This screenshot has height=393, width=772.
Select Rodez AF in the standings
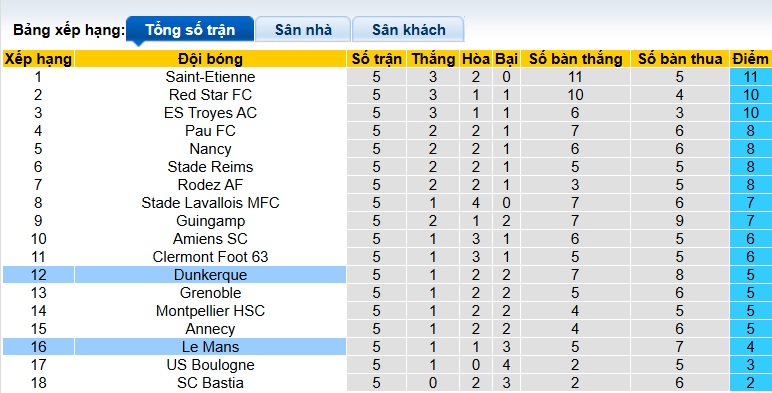click(210, 185)
